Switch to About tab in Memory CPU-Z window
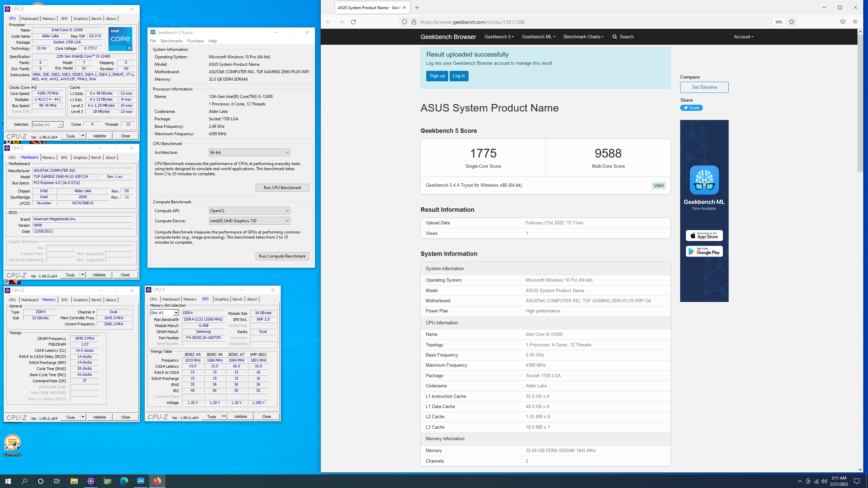The width and height of the screenshot is (868, 488). coord(111,300)
